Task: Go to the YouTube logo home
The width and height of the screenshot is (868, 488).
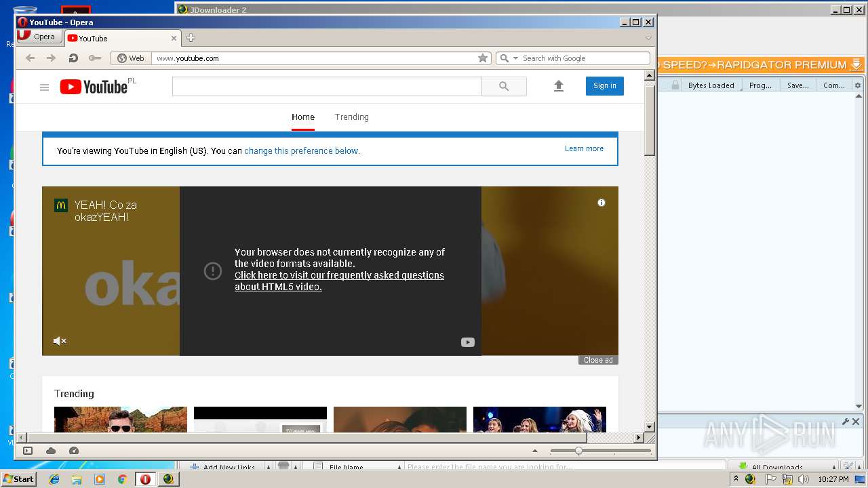Action: (94, 87)
